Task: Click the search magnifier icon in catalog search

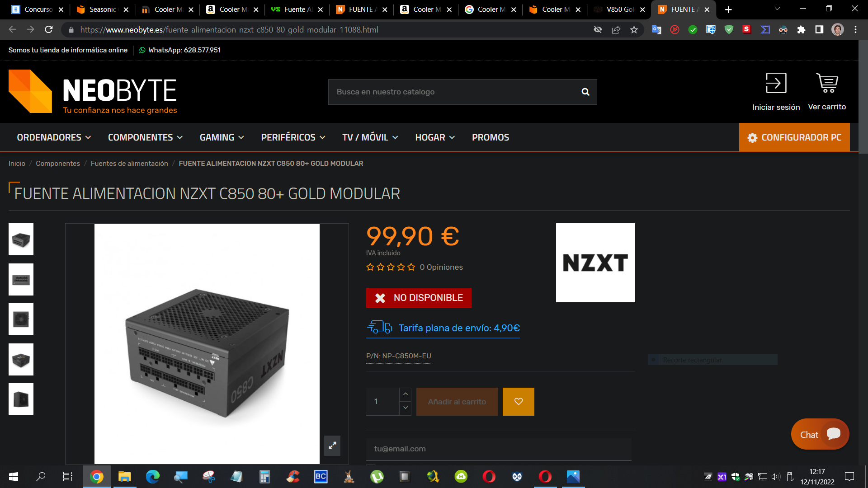Action: point(585,92)
